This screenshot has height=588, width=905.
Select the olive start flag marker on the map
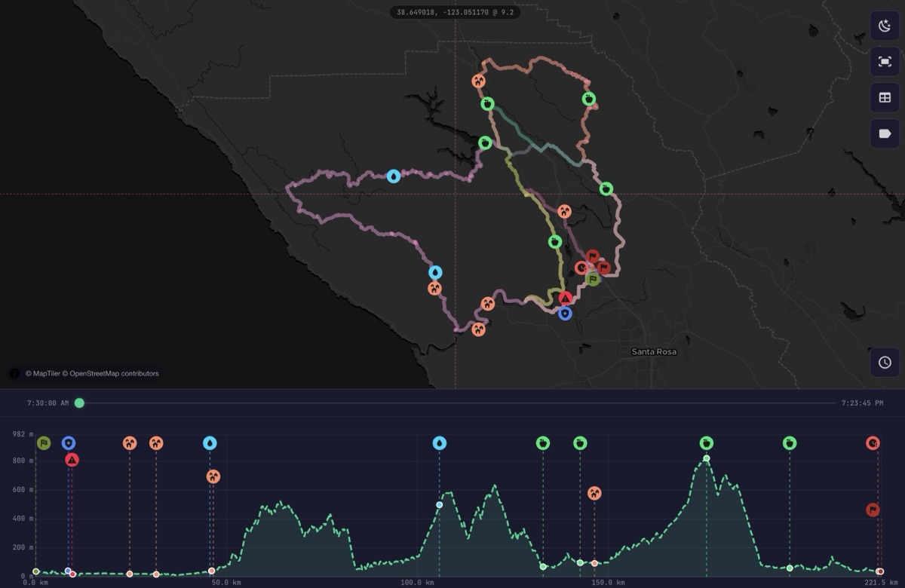tap(593, 278)
